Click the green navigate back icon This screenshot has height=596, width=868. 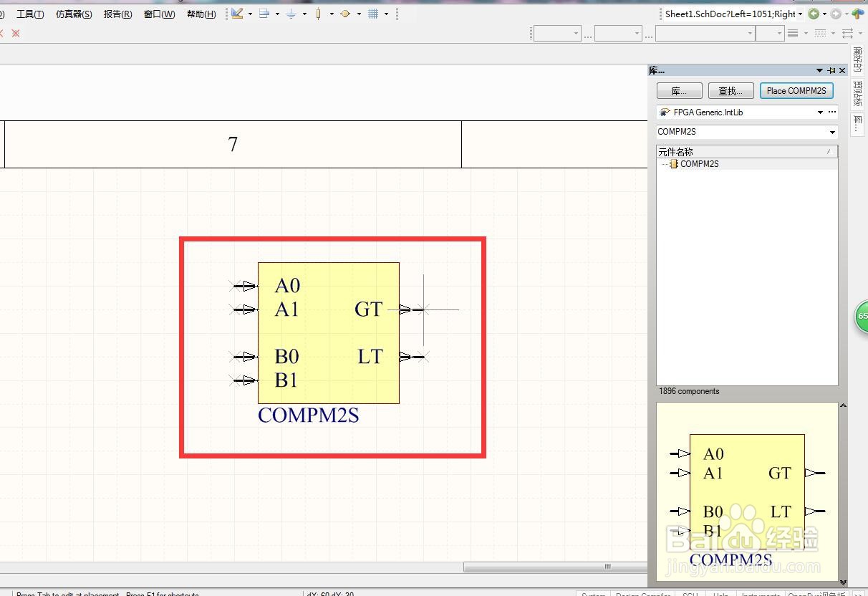(x=814, y=14)
